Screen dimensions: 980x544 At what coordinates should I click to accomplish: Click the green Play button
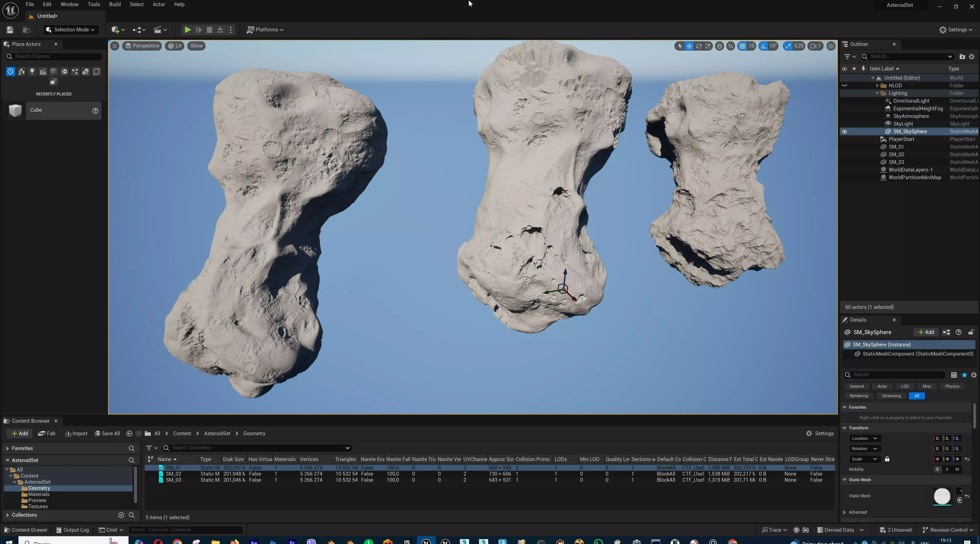click(x=188, y=30)
